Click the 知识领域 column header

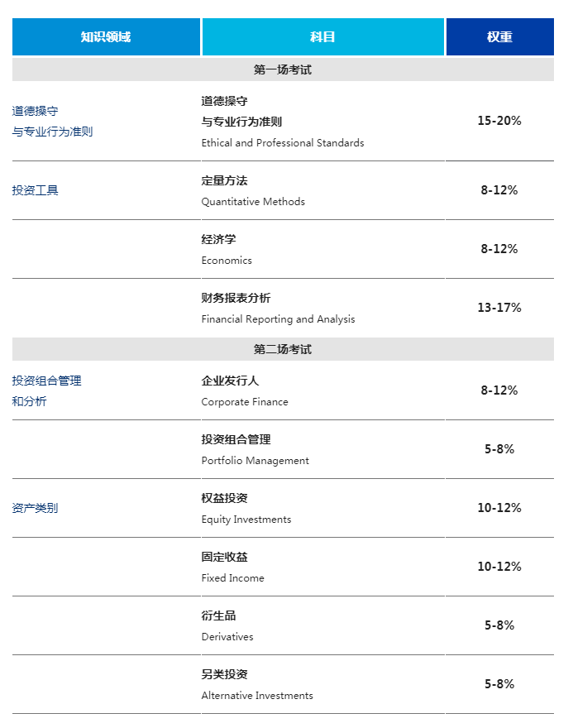(x=106, y=37)
